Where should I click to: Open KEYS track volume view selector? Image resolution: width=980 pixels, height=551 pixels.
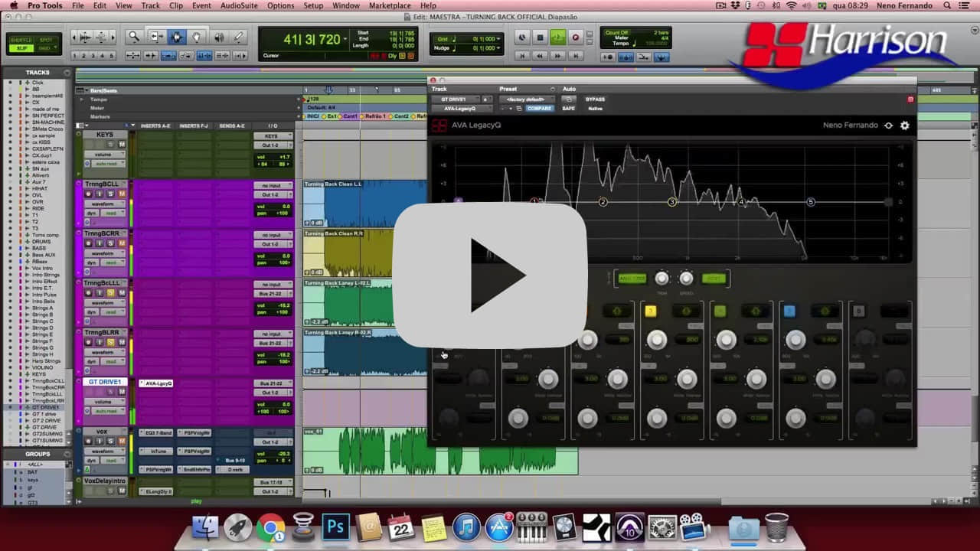[103, 155]
